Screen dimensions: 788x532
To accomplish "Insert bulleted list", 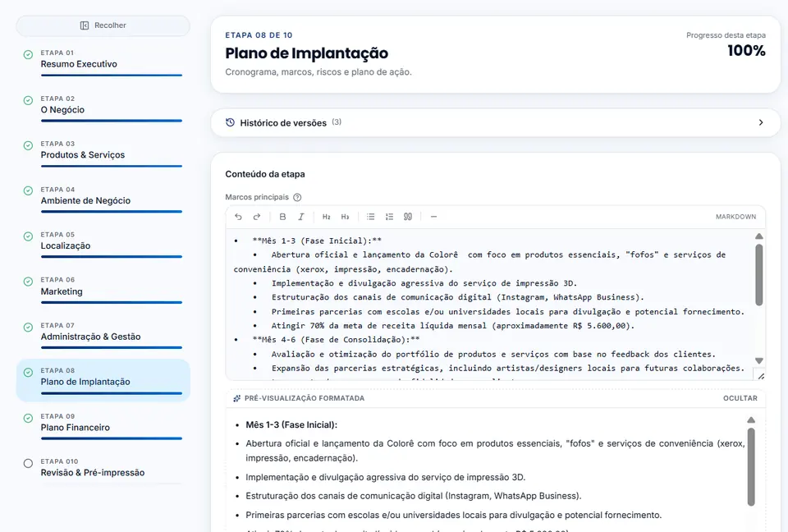I will pos(370,217).
